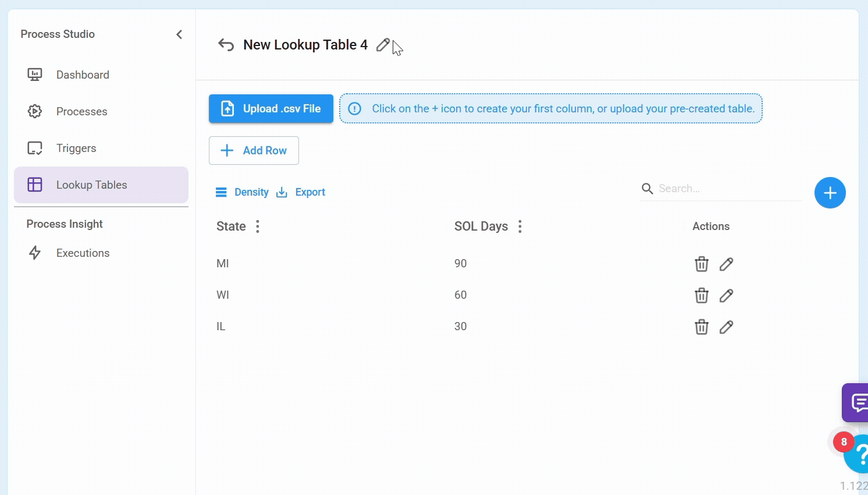Open SOL Days column options menu
The height and width of the screenshot is (495, 868).
(520, 227)
